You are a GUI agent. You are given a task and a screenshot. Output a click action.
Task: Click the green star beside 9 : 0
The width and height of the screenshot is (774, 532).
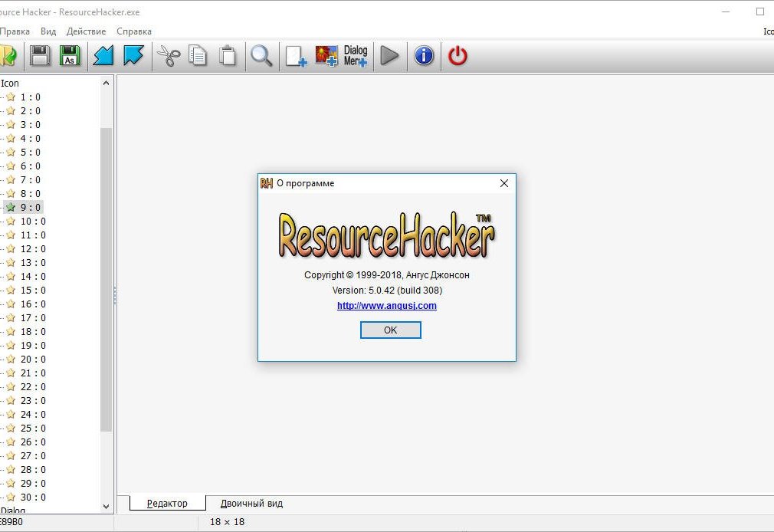coord(11,208)
